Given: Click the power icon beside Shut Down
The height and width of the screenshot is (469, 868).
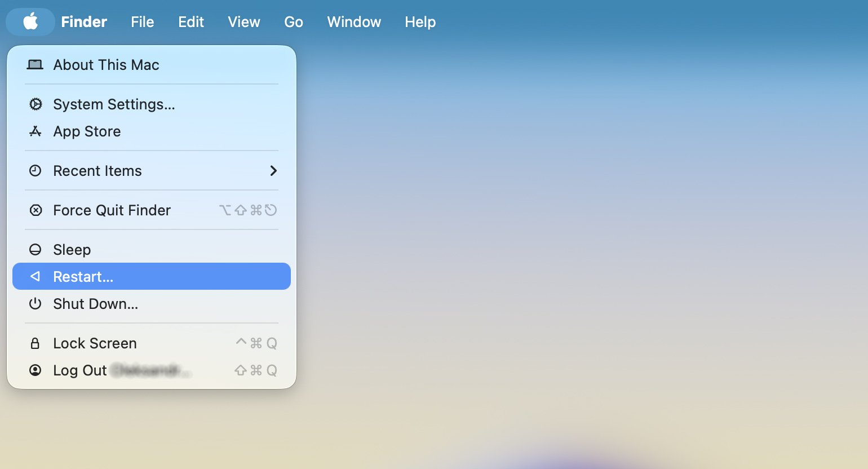Looking at the screenshot, I should click(x=36, y=304).
